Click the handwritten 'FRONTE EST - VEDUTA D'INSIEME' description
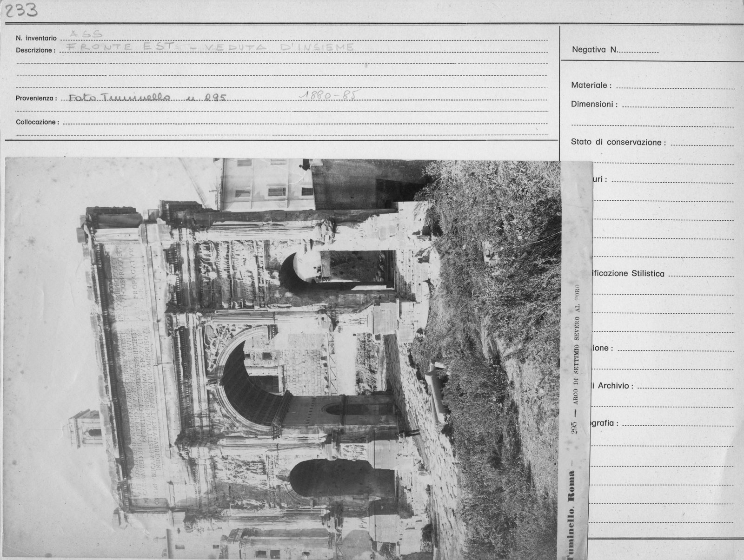The image size is (744, 560). coord(210,46)
